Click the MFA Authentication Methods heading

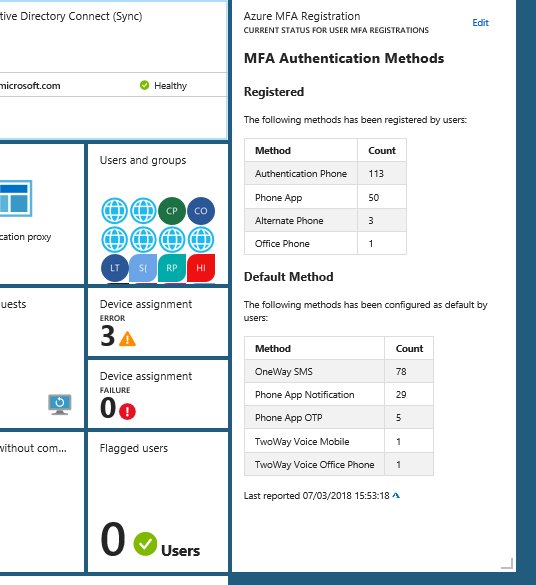[344, 59]
